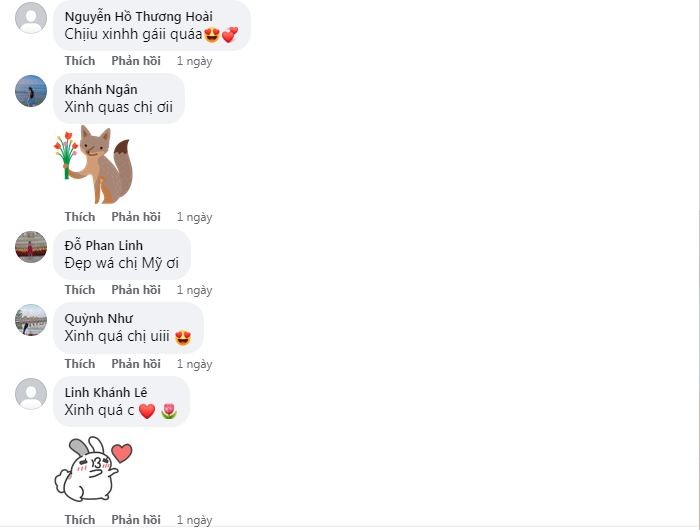
Task: Reply to Khánh Ngân's sticker comment
Action: [x=136, y=217]
